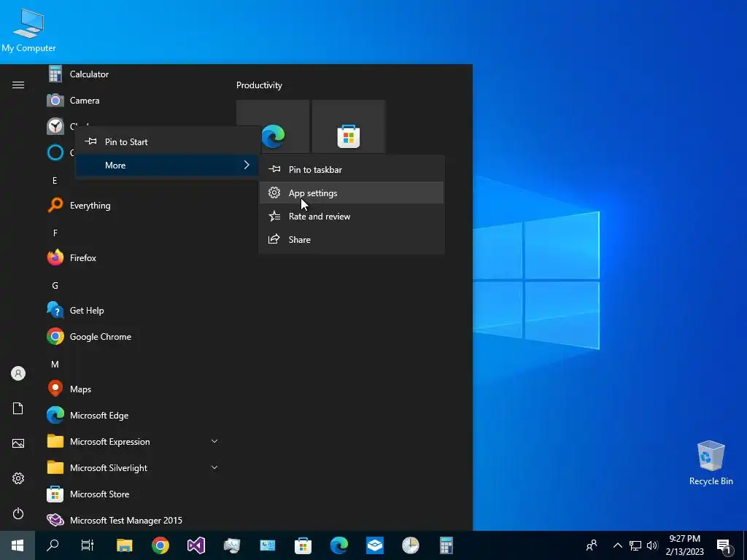
Task: Click the People icon on taskbar
Action: (592, 545)
